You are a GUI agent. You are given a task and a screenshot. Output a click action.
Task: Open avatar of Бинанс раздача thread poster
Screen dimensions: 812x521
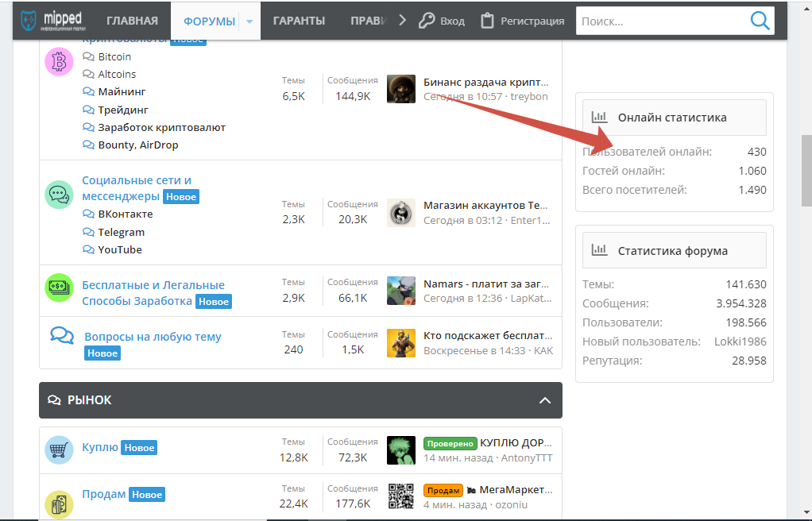401,89
